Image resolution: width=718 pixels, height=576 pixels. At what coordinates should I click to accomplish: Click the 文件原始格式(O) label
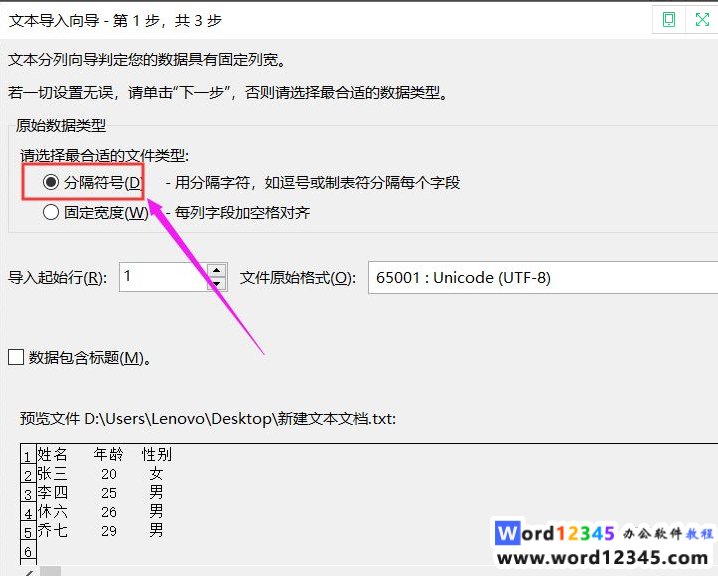(x=297, y=277)
